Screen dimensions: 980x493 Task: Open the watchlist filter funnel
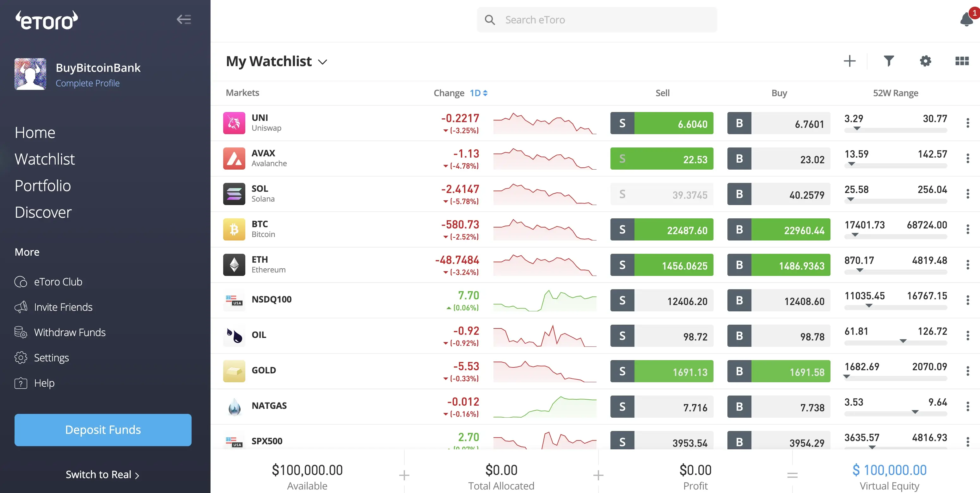[888, 61]
